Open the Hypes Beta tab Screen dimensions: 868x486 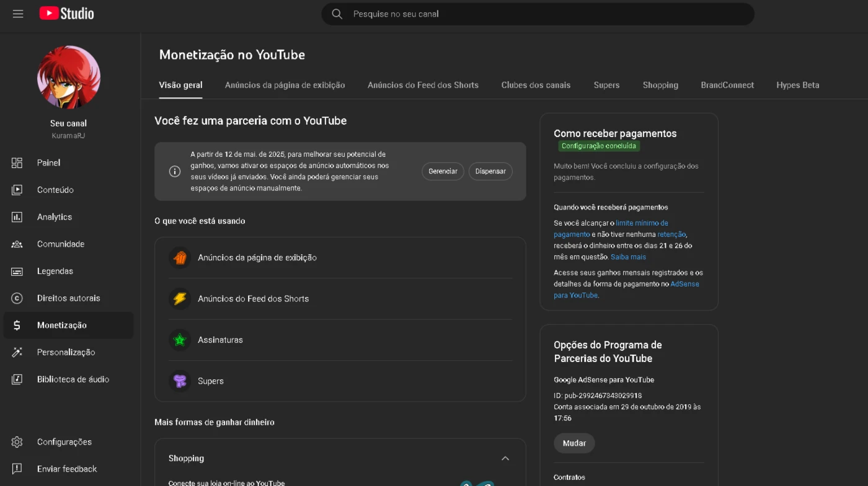(x=798, y=85)
